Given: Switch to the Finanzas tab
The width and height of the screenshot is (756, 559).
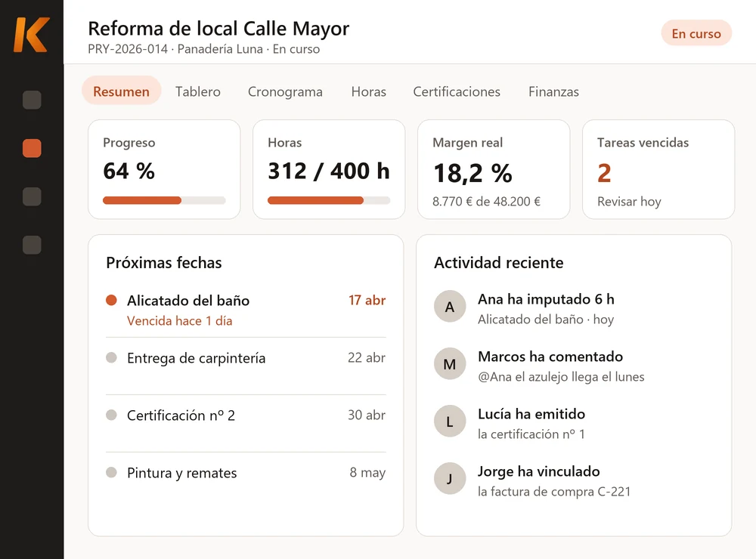Looking at the screenshot, I should [553, 91].
